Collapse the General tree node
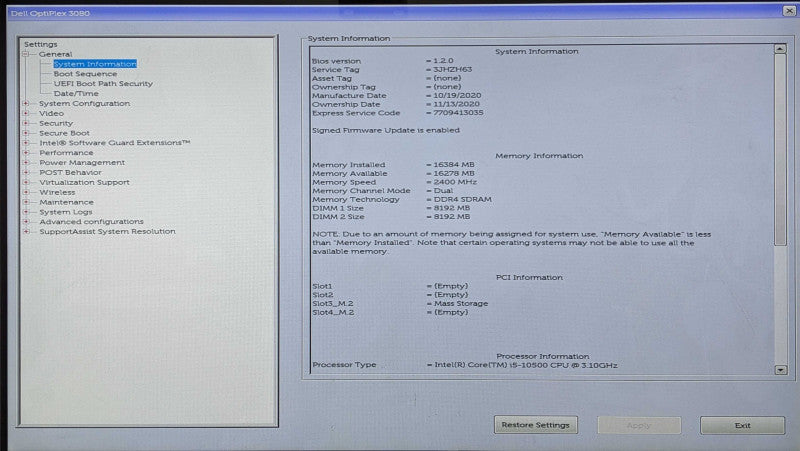 coord(26,54)
